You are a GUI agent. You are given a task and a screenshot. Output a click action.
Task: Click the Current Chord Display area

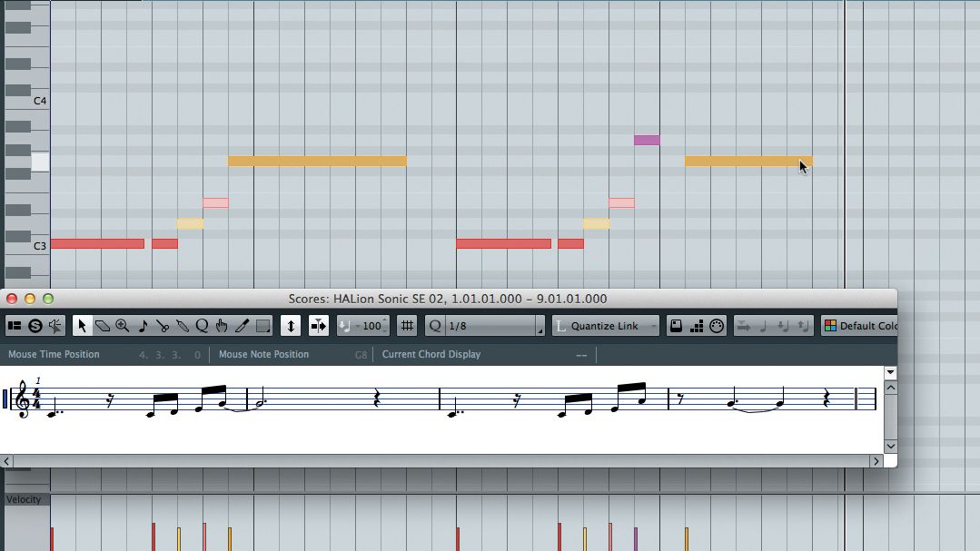click(431, 354)
